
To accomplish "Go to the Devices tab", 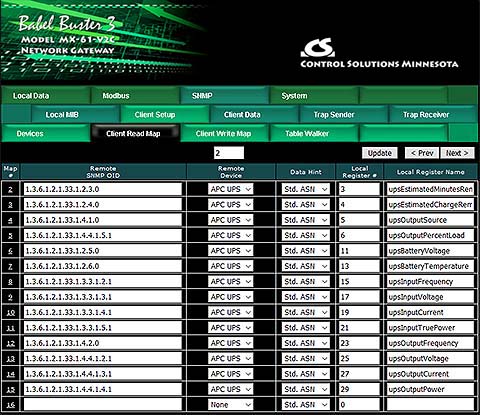I will tap(46, 134).
